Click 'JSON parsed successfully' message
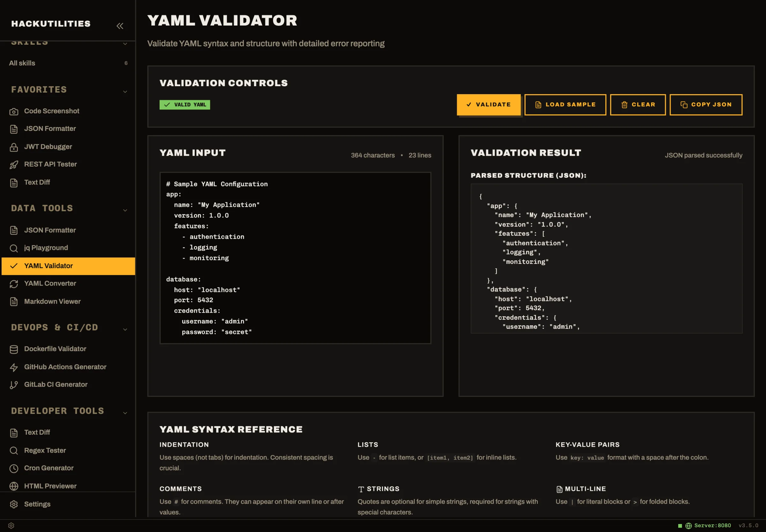766x532 pixels. 703,155
